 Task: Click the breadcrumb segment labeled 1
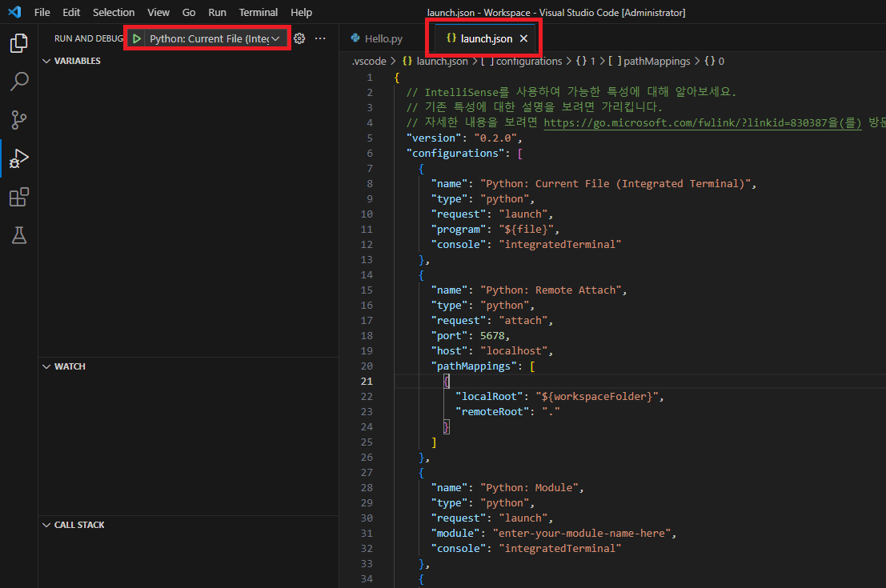[x=587, y=61]
